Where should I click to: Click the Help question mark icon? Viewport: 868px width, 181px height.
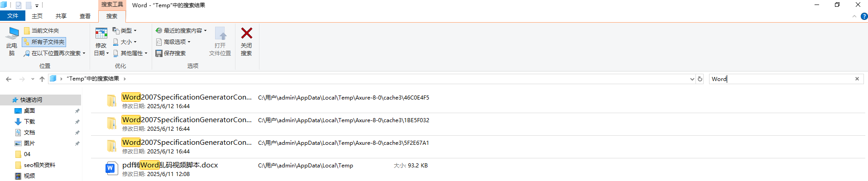click(x=864, y=16)
